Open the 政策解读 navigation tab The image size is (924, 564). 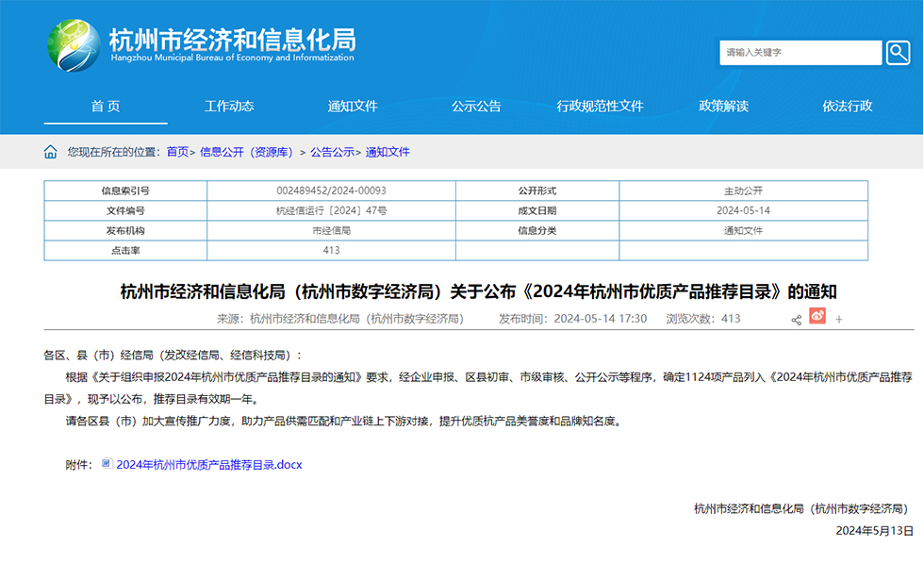pos(723,107)
